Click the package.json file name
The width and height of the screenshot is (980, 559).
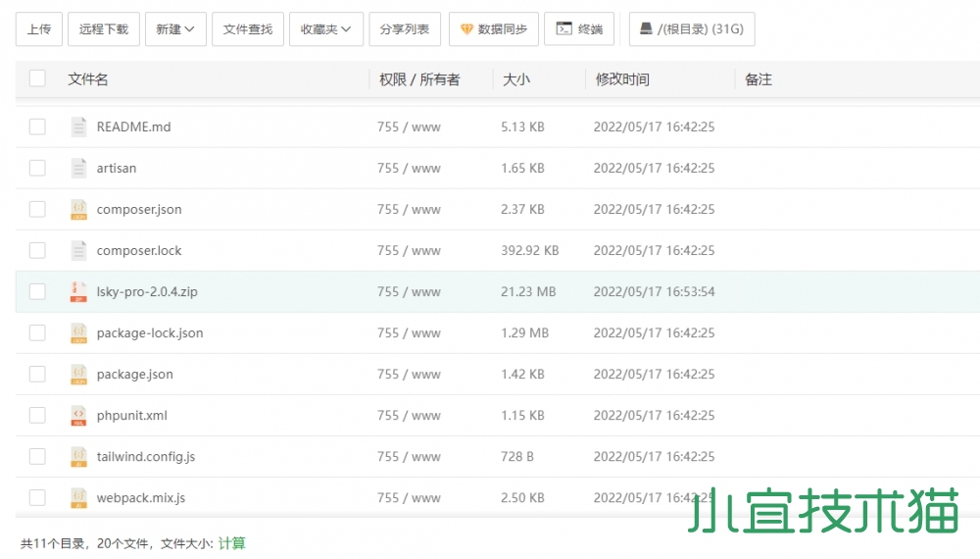[135, 375]
